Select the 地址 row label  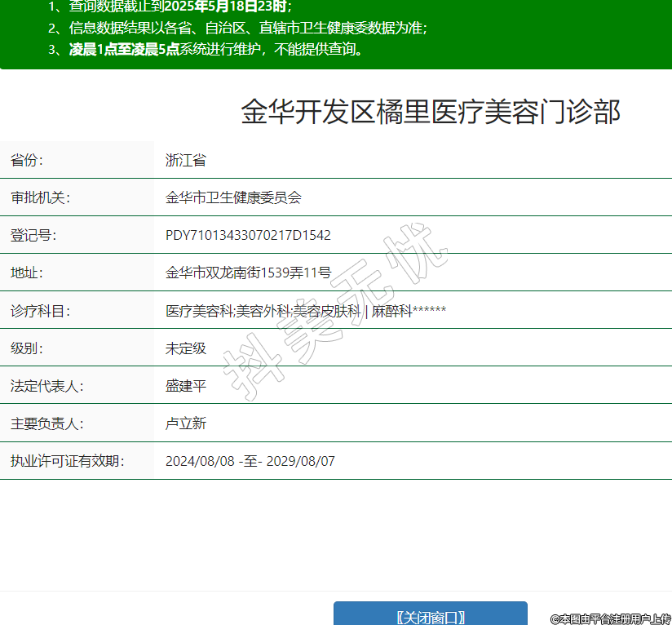[x=27, y=273]
